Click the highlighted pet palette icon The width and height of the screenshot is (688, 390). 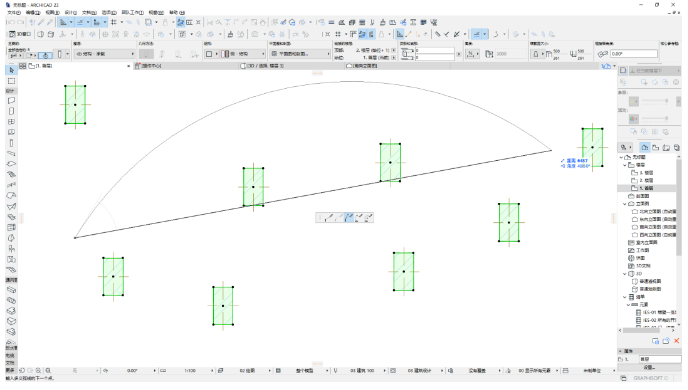coord(349,217)
